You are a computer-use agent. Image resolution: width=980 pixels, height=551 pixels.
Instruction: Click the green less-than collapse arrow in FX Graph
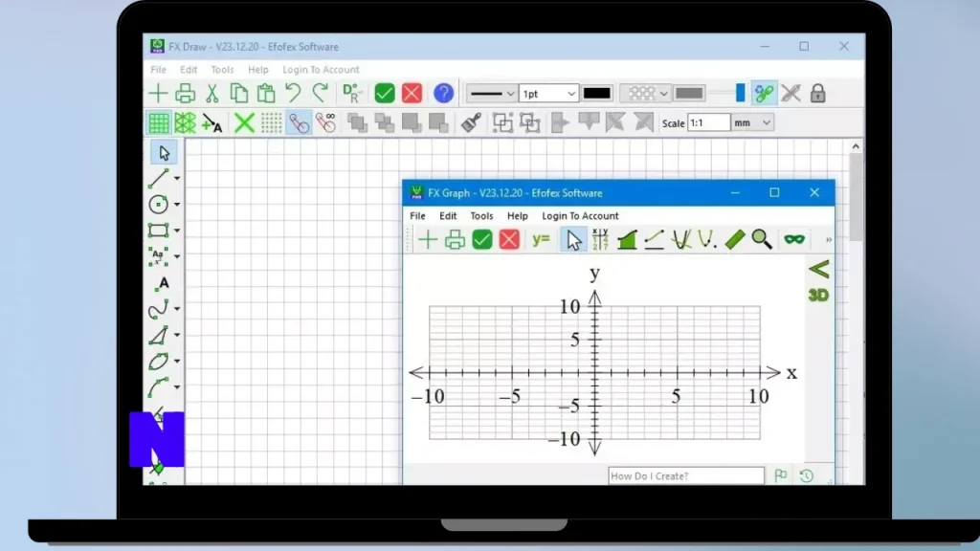[819, 269]
